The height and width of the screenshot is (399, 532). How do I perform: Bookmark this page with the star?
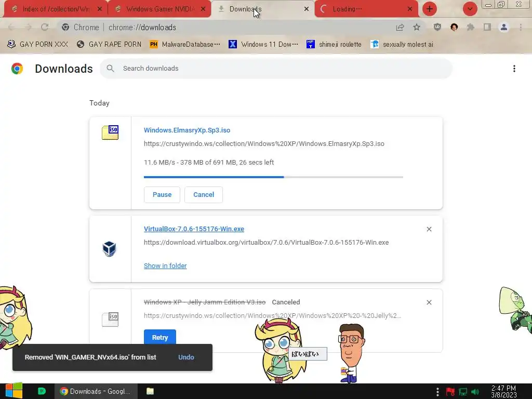[x=417, y=27]
